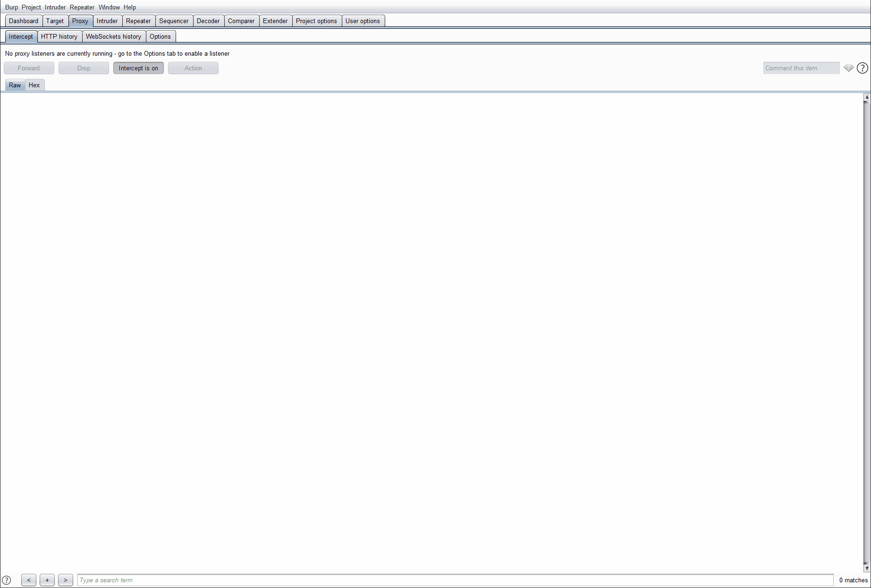Go to next search match
Viewport: 871px width, 588px height.
point(66,580)
